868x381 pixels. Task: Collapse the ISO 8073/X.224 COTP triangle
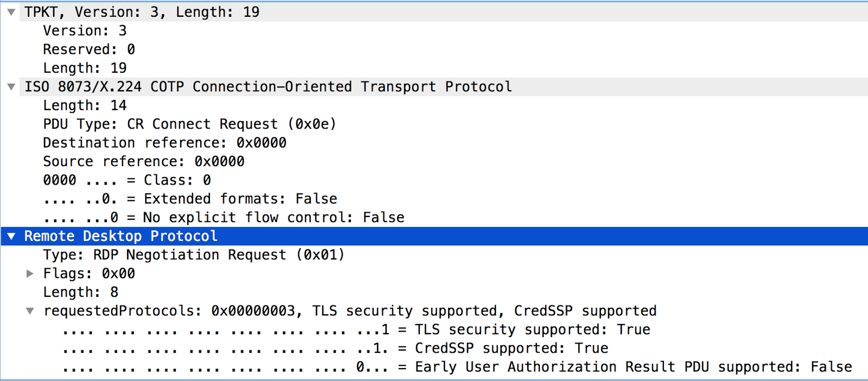11,87
